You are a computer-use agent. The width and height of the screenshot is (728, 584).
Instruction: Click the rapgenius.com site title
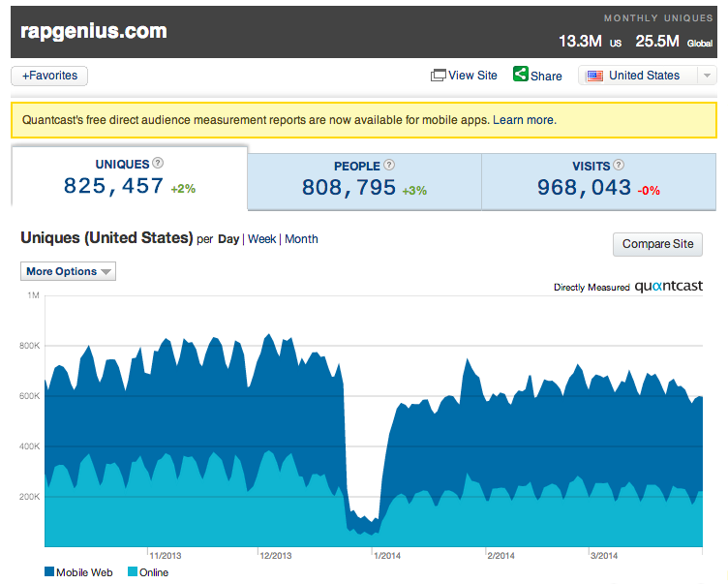(94, 32)
